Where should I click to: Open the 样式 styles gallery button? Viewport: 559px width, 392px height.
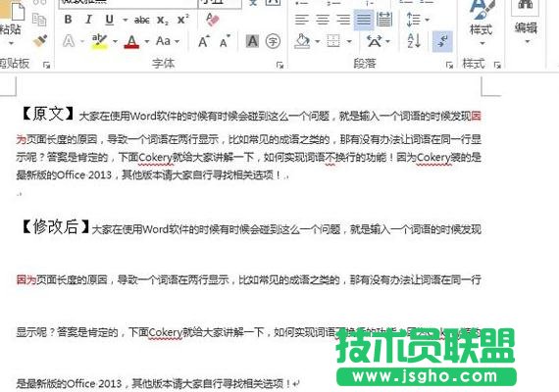482,24
